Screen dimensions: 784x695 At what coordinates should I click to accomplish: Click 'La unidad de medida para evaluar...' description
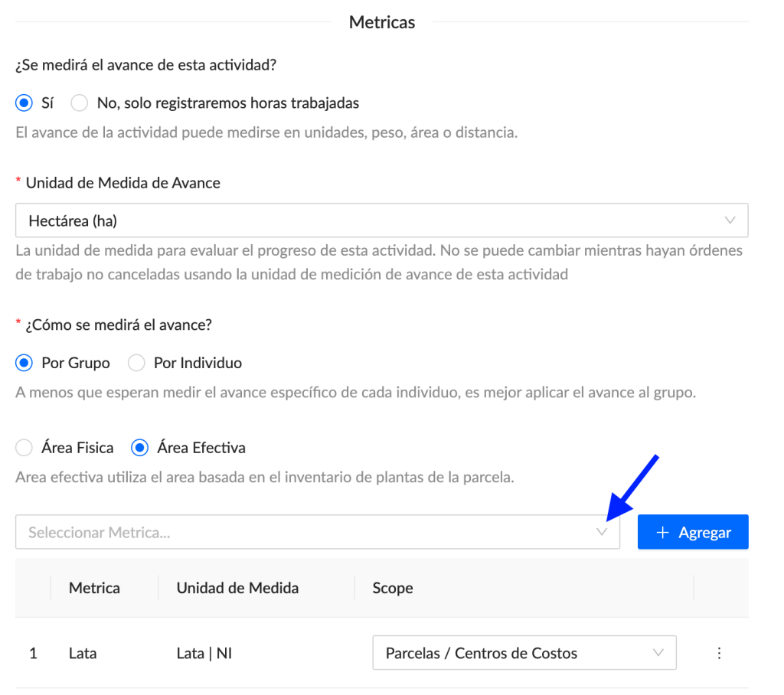(379, 263)
